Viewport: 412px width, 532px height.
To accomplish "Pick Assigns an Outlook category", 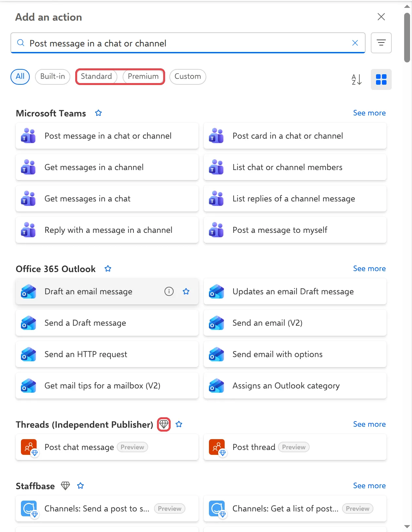I will [295, 386].
